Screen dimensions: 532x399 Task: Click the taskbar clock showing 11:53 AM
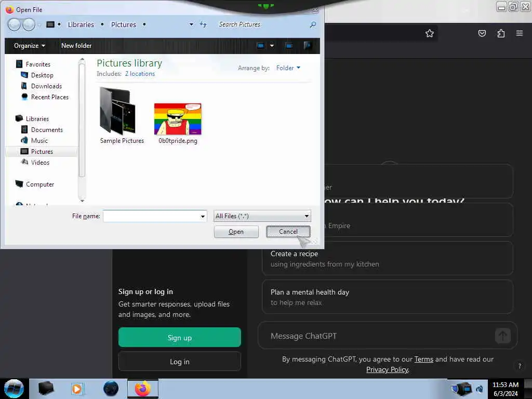tap(506, 385)
